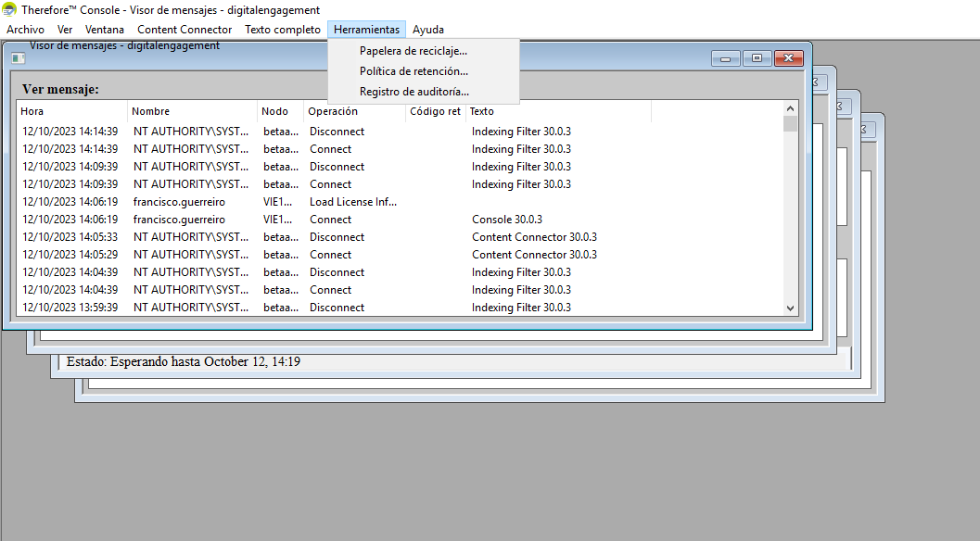Minimize the Visor de mensajes window

point(726,58)
